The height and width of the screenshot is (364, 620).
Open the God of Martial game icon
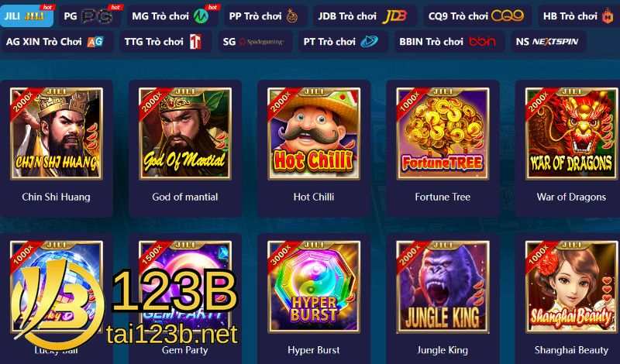click(x=185, y=133)
